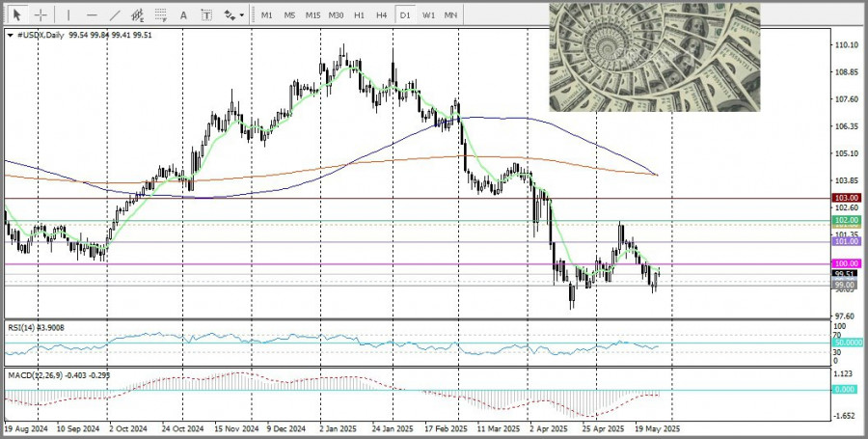Click the MACD 1.123 scale value
This screenshot has height=439, width=868.
[844, 374]
